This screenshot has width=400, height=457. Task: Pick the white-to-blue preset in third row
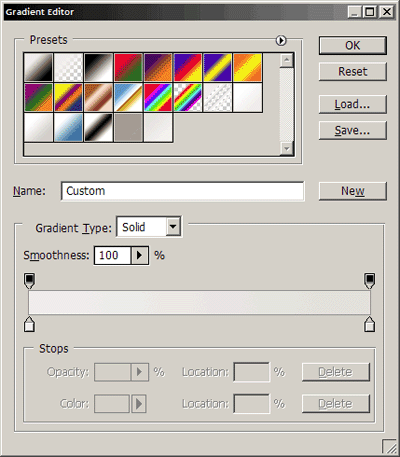click(68, 127)
